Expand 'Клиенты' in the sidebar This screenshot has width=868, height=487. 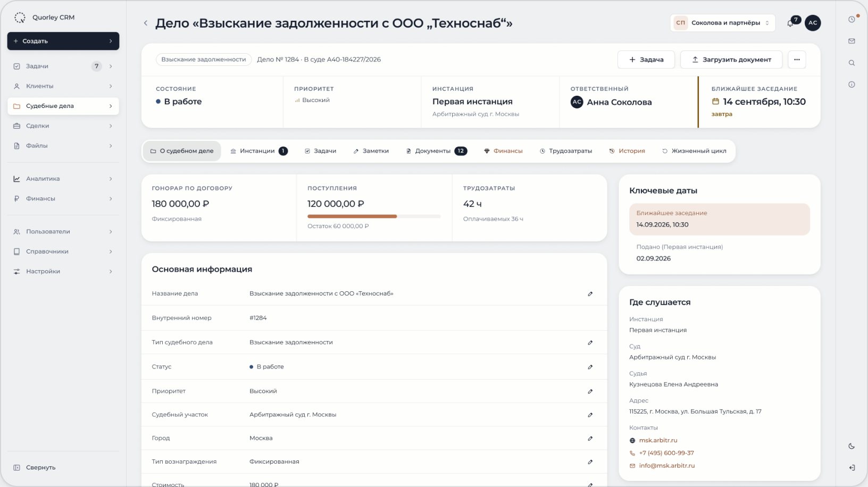(x=111, y=86)
